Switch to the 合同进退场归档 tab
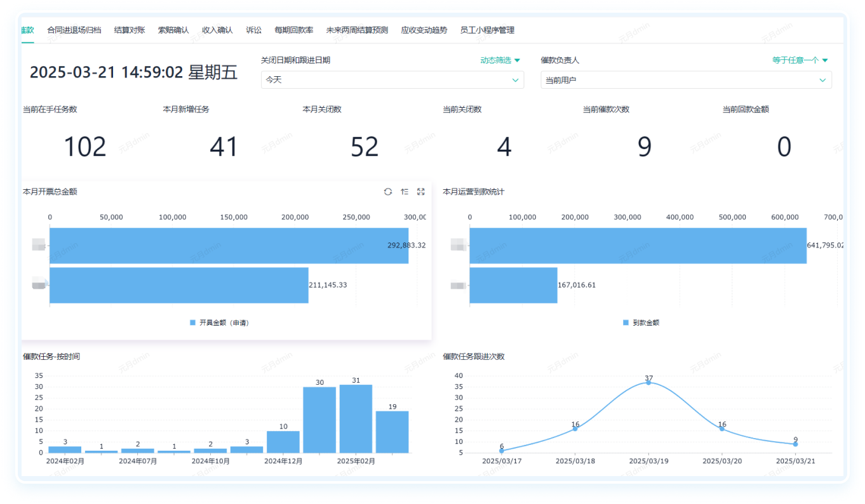Screen dimensions: 865x504 [74, 30]
